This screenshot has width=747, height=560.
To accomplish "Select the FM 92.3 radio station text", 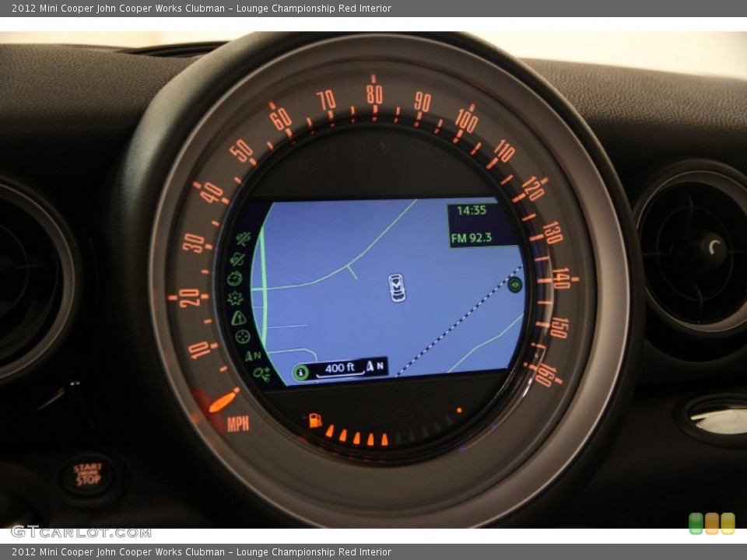I will 472,238.
